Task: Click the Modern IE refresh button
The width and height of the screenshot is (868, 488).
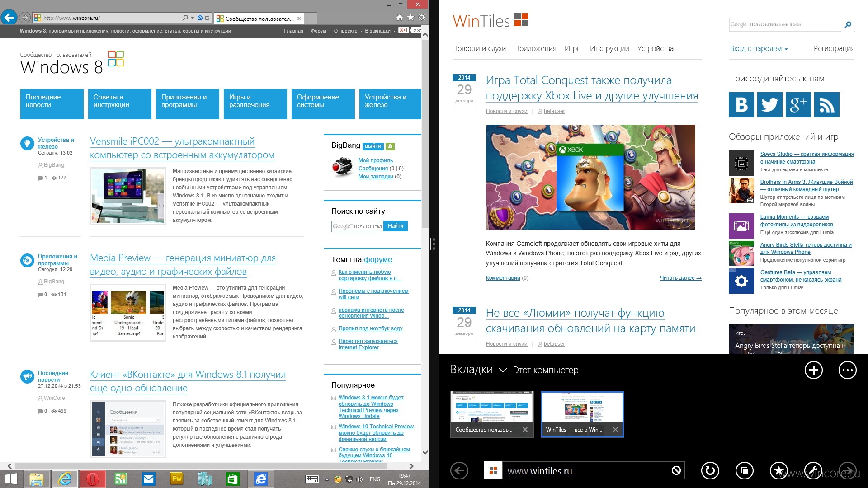Action: (x=710, y=471)
